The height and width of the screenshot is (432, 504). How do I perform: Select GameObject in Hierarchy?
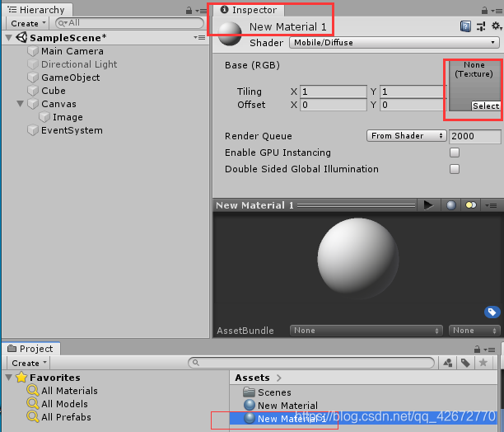pos(70,77)
